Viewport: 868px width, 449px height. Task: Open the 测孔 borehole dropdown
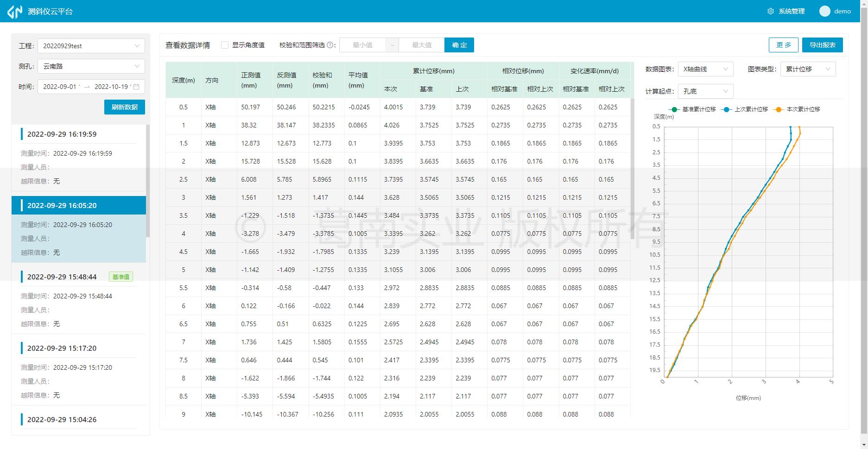click(91, 66)
